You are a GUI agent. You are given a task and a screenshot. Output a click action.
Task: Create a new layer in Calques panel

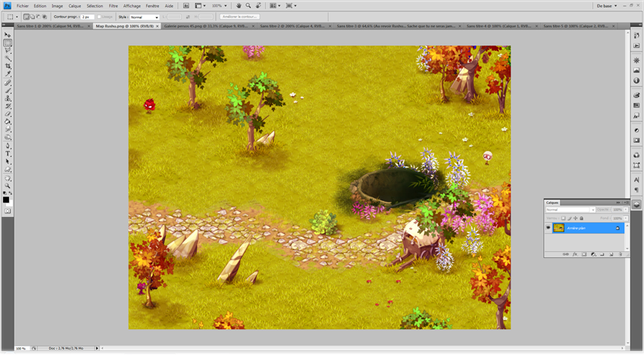click(x=611, y=254)
